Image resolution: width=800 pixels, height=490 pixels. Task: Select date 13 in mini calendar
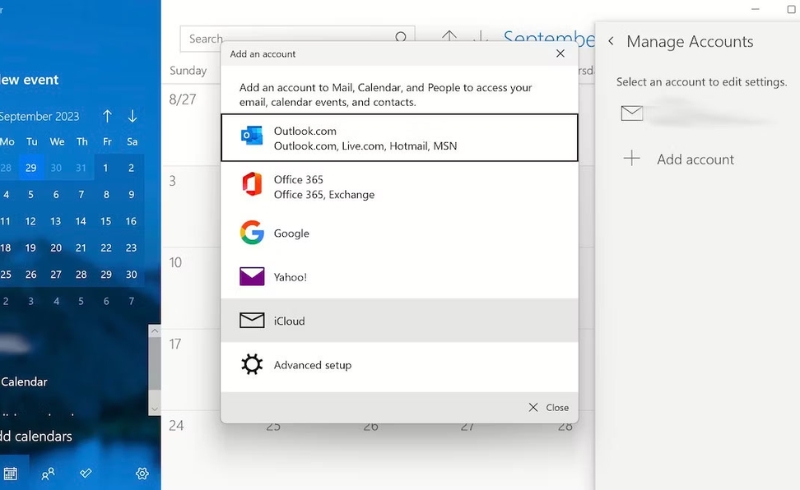[56, 221]
